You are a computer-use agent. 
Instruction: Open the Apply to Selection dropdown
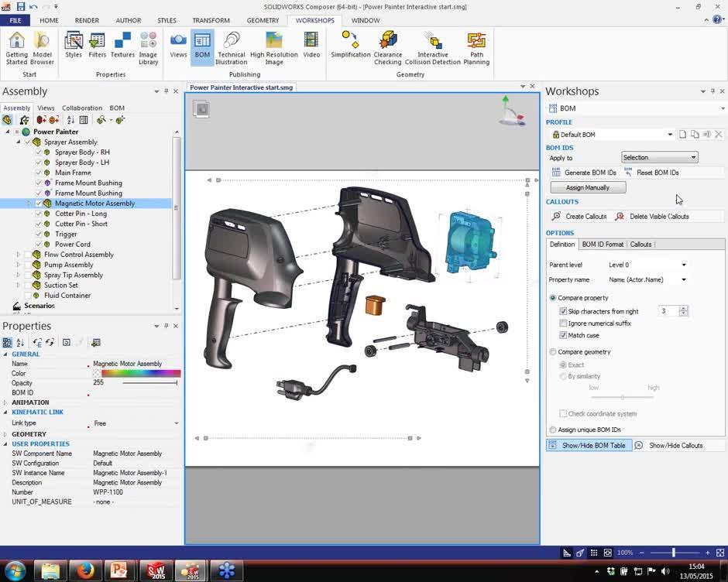click(659, 157)
